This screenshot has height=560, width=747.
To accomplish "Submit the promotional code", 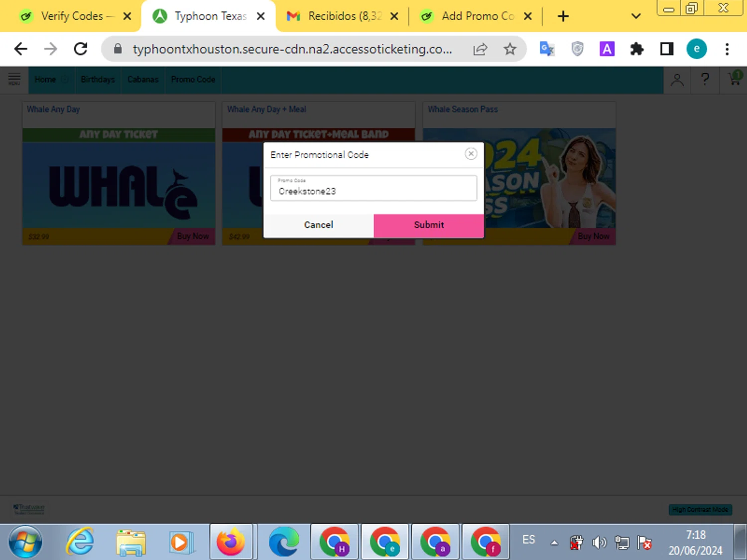I will [x=428, y=225].
